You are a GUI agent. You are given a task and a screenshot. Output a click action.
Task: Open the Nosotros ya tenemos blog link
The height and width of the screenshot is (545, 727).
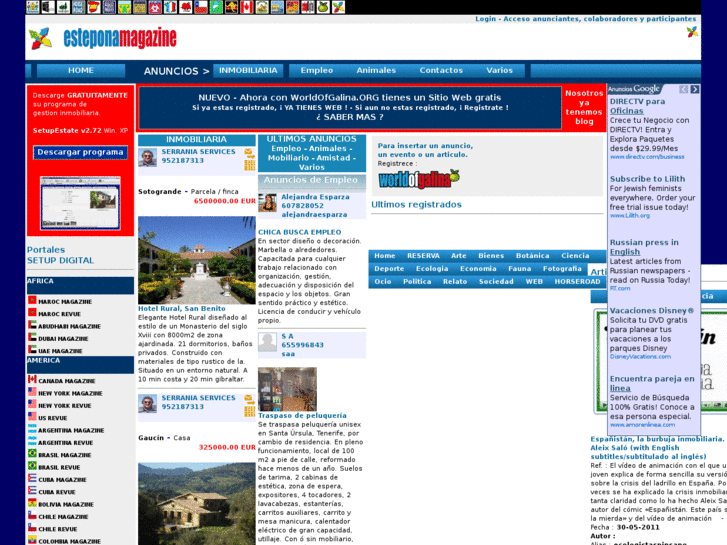(x=584, y=107)
